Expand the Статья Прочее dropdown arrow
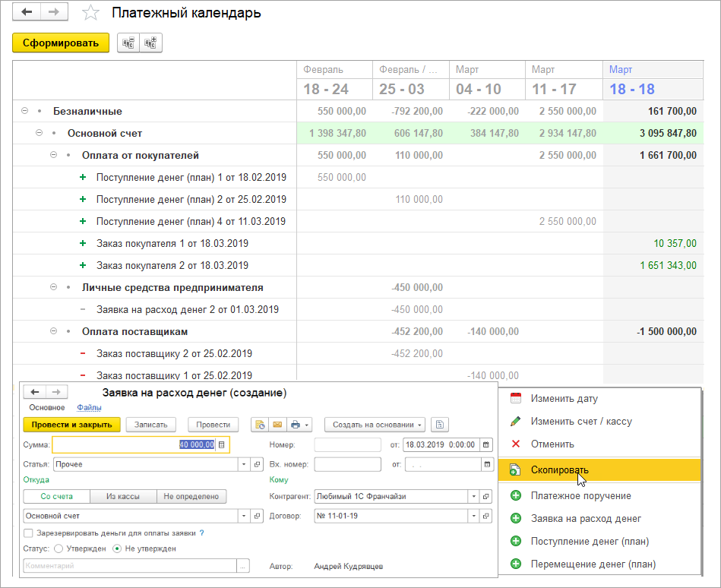 244,463
